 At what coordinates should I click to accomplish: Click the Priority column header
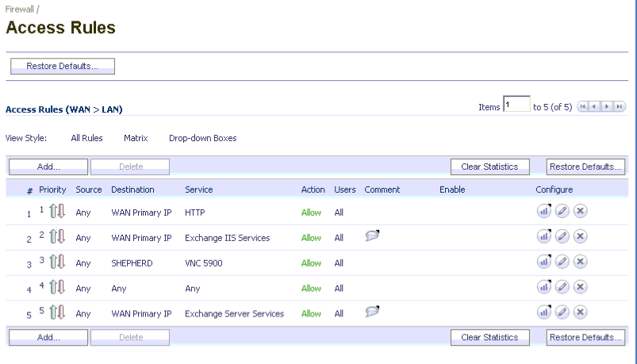click(52, 190)
